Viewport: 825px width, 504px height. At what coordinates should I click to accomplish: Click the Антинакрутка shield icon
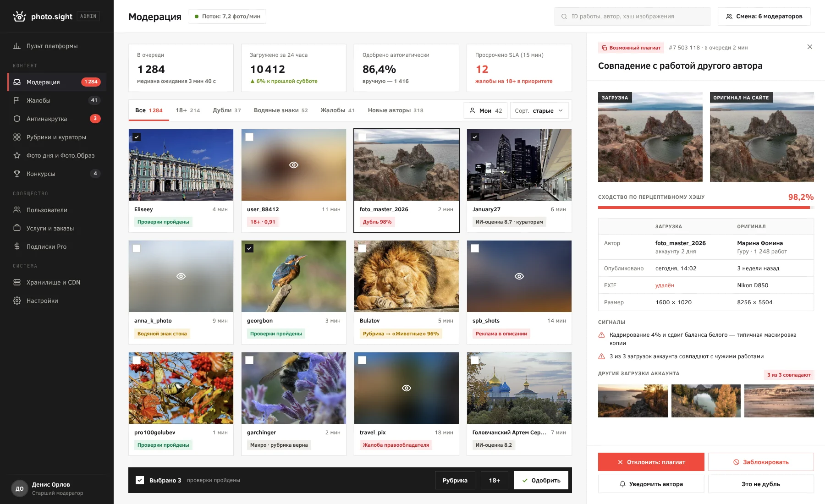[x=17, y=119]
